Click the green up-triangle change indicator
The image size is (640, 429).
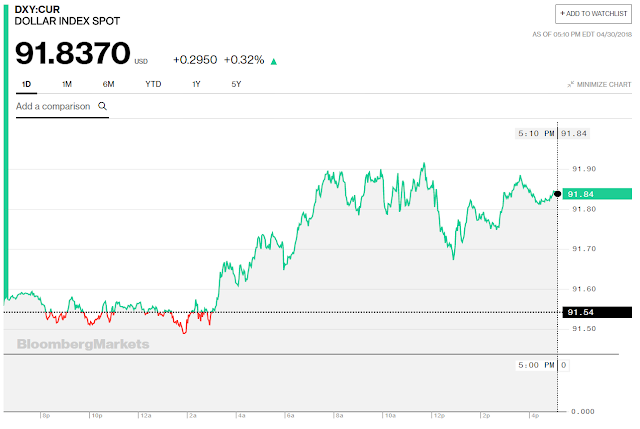point(274,62)
